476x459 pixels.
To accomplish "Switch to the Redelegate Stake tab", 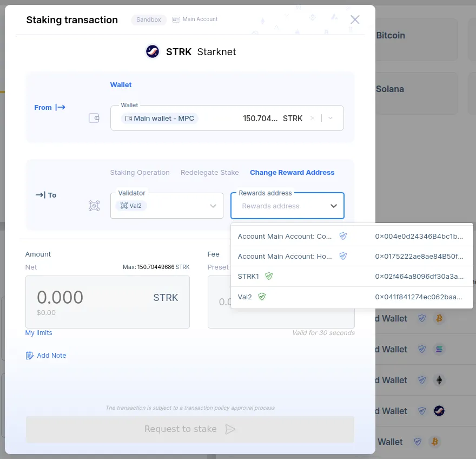I will tap(209, 172).
